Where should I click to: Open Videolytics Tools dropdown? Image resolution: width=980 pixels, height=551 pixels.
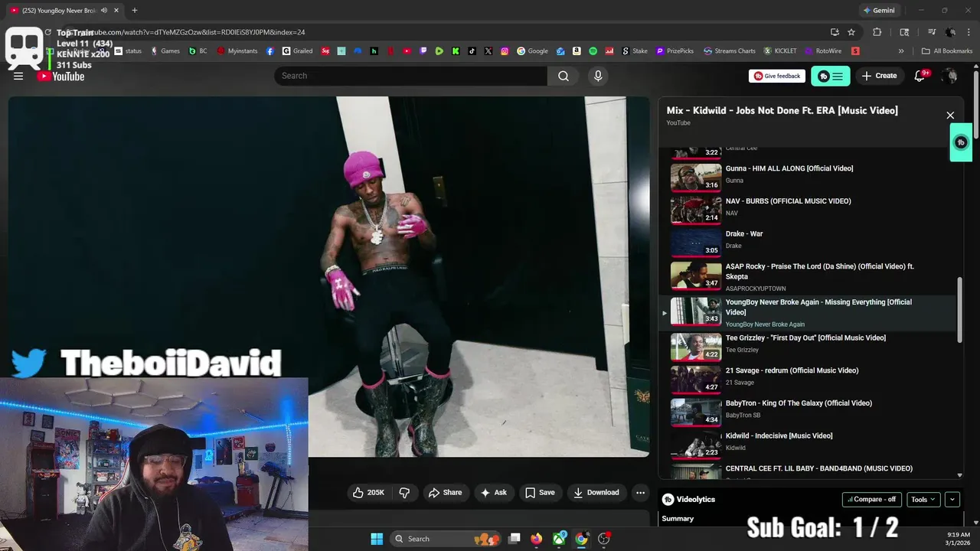pos(923,499)
